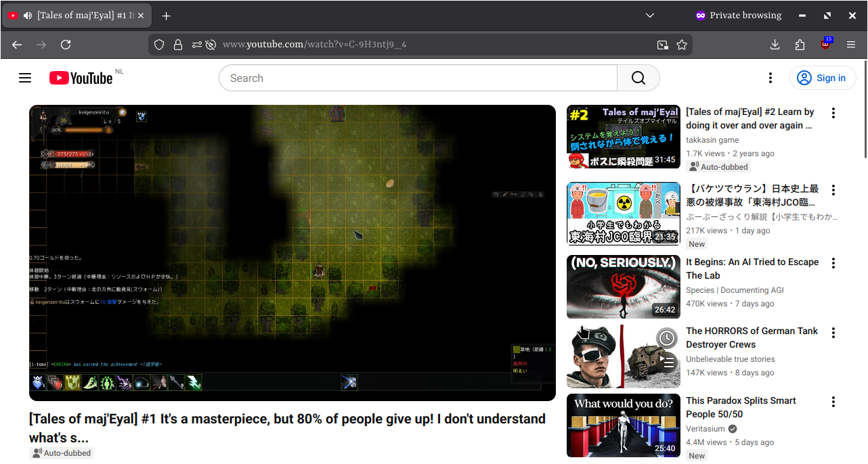Open options for 'It Begins' video

[x=833, y=263]
